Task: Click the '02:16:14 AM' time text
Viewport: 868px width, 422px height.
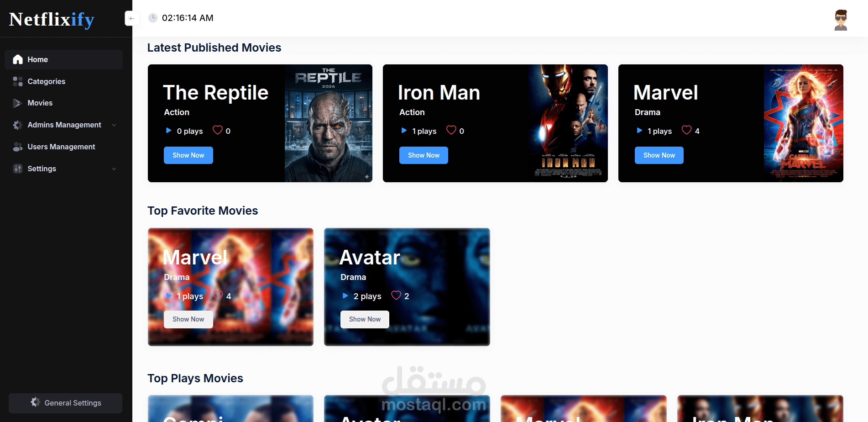Action: (188, 18)
